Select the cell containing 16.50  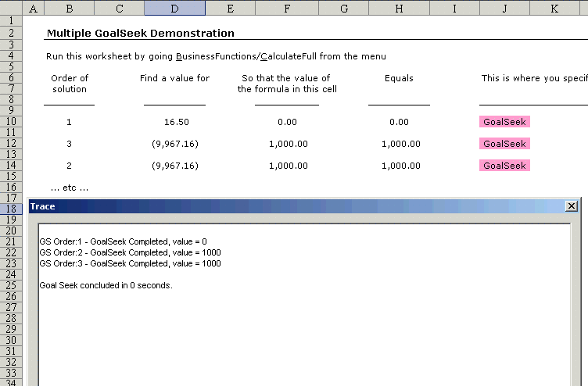(x=176, y=122)
